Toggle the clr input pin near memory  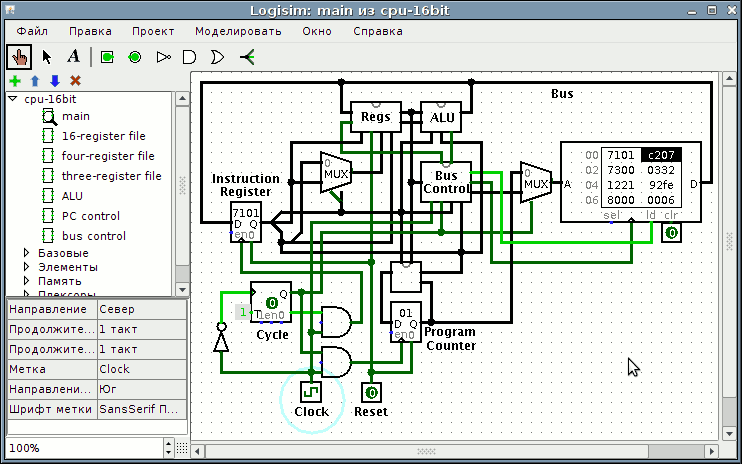[x=671, y=233]
